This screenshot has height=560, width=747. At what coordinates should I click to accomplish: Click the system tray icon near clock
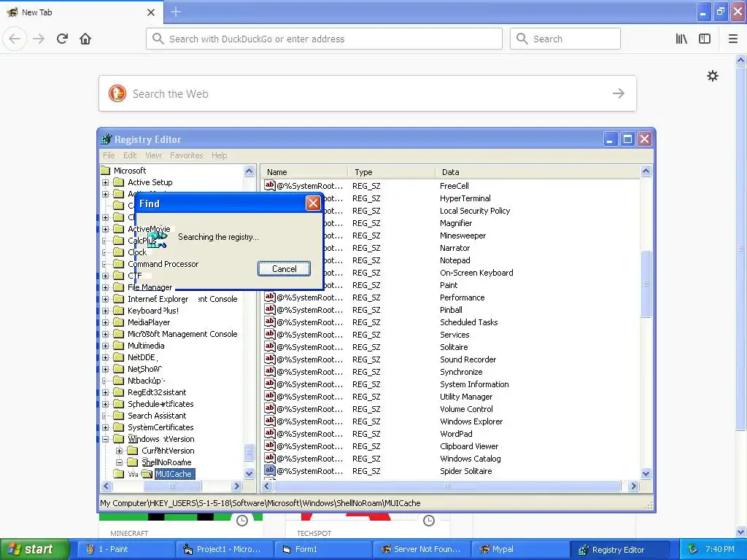(693, 549)
